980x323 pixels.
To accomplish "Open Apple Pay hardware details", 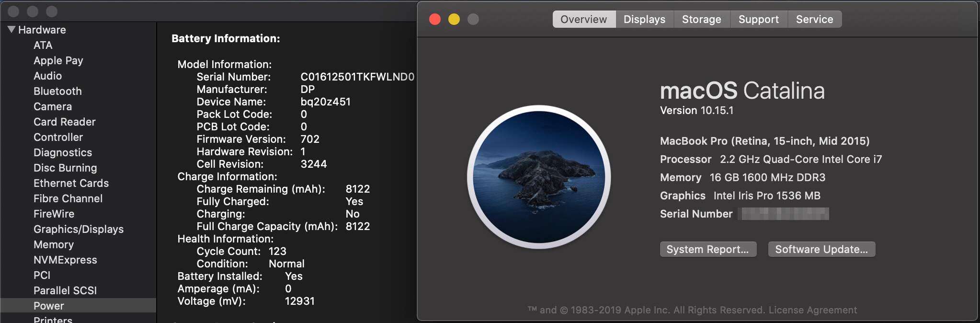I will coord(58,60).
